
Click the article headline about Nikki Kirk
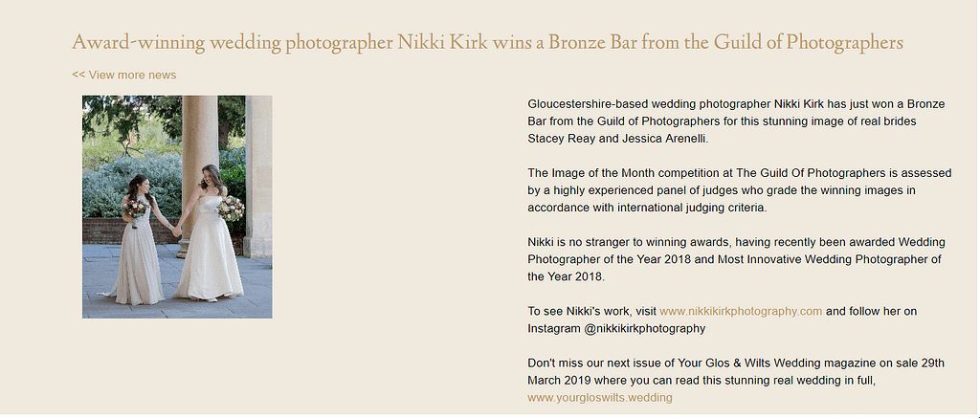487,43
